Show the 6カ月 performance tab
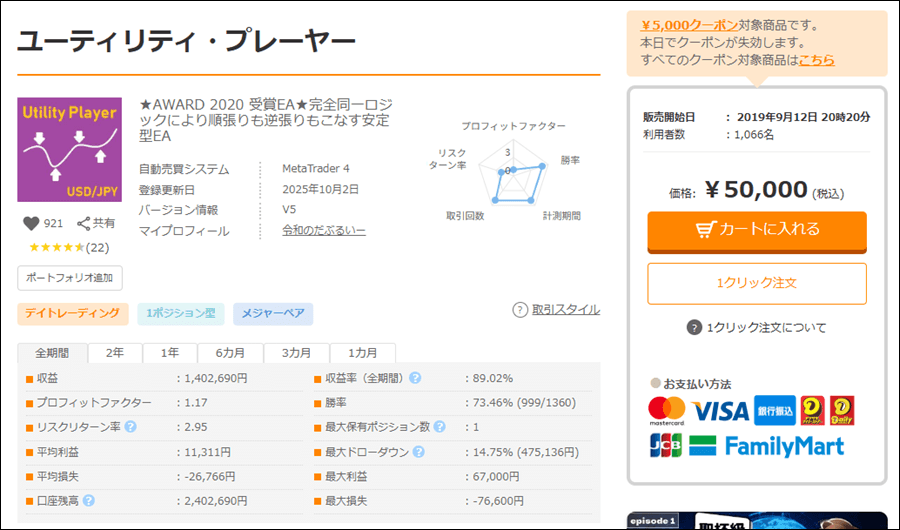The image size is (900, 530). click(230, 353)
